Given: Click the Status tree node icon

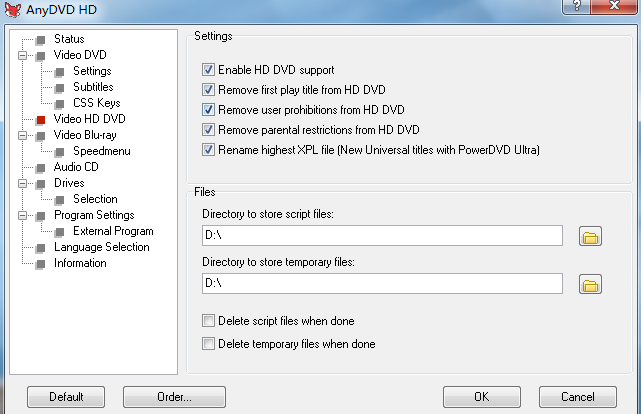Looking at the screenshot, I should click(40, 40).
